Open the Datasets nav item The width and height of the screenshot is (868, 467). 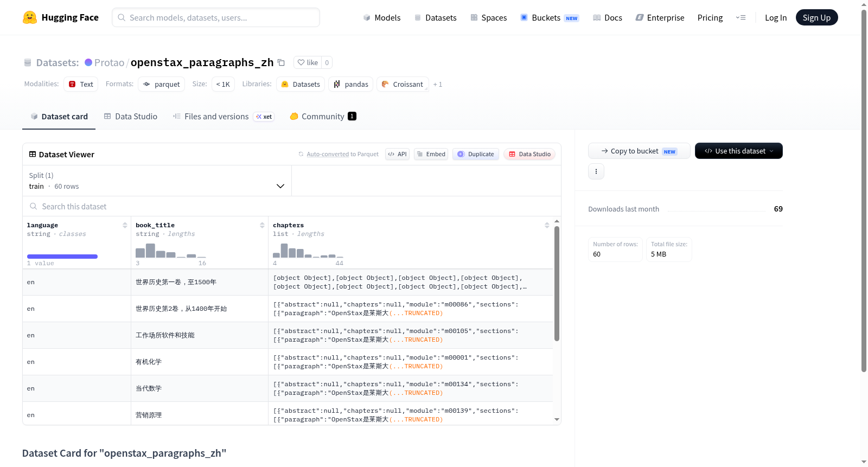pos(436,17)
